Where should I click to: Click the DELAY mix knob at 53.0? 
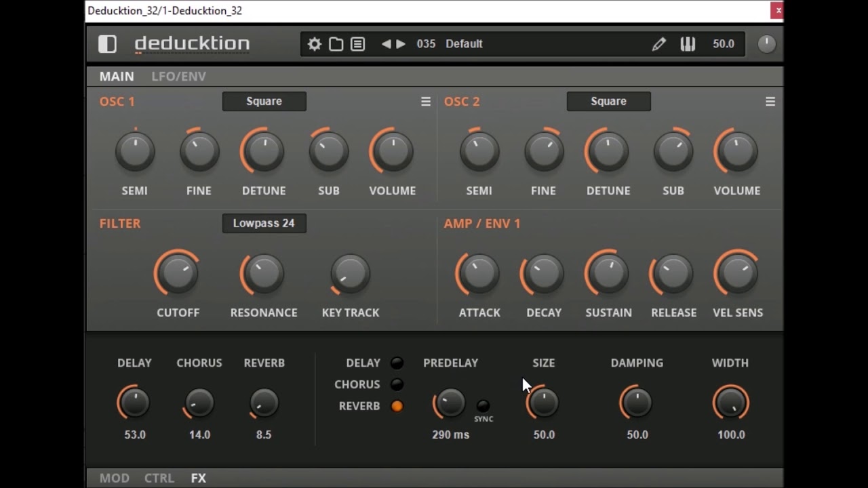coord(134,403)
